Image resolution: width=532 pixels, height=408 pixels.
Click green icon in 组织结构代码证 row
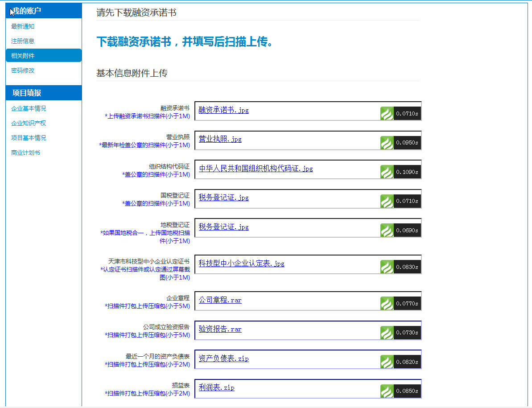[387, 172]
